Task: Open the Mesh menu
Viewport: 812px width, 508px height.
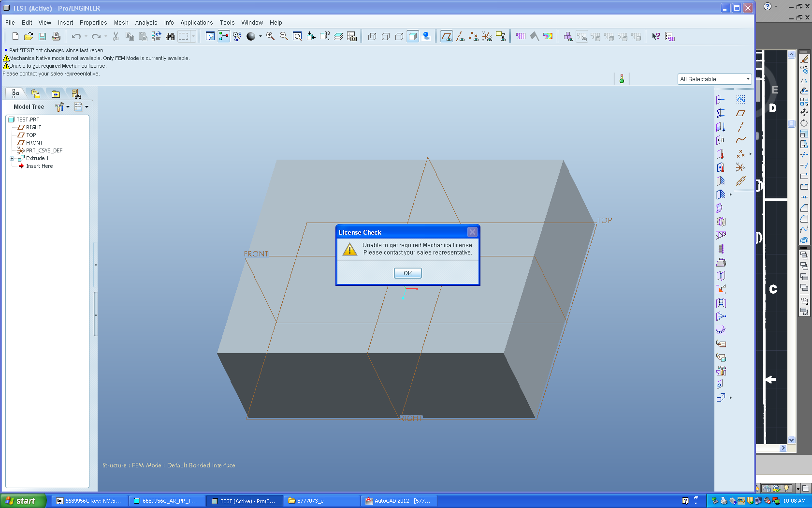Action: click(121, 23)
